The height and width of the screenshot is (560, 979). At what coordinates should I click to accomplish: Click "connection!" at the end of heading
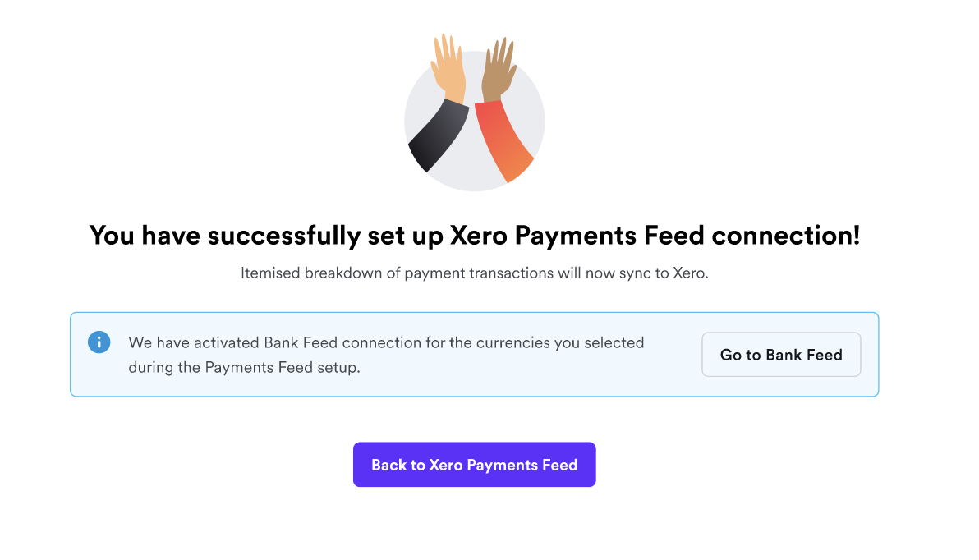click(786, 236)
